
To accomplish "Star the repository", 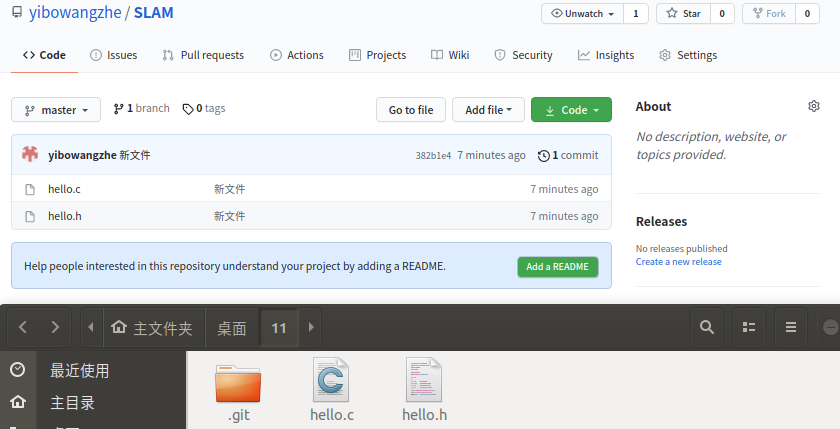I will coord(684,13).
